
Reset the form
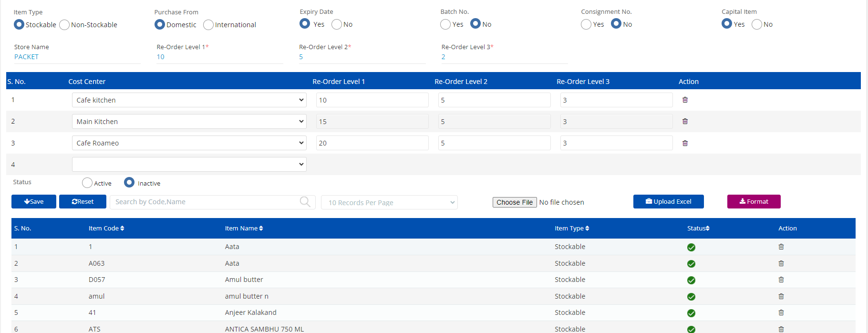(x=83, y=201)
